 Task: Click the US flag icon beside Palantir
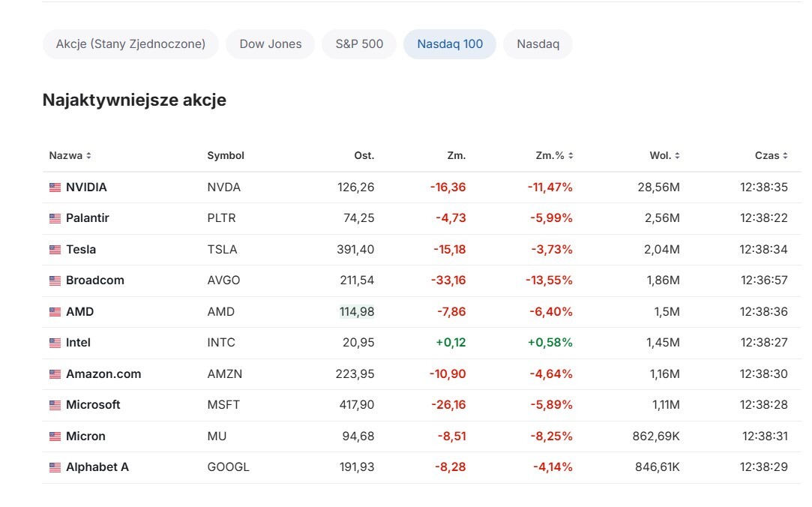pos(55,218)
